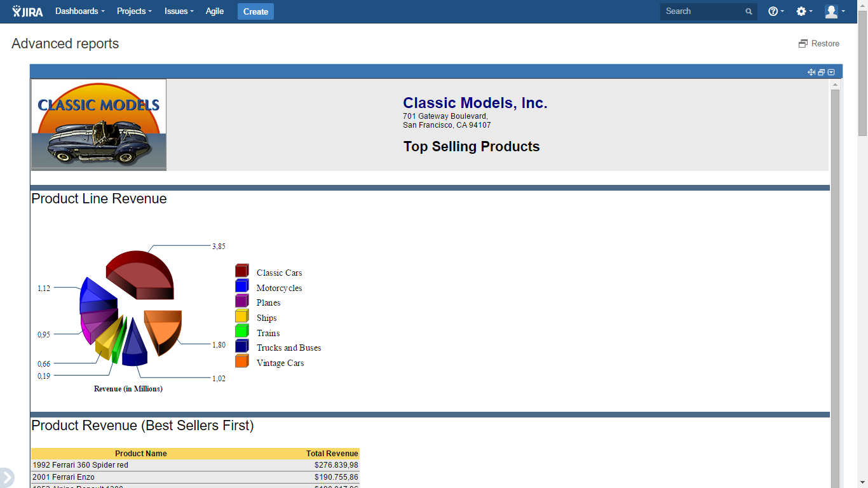Open the Issues dropdown menu

pyautogui.click(x=179, y=11)
